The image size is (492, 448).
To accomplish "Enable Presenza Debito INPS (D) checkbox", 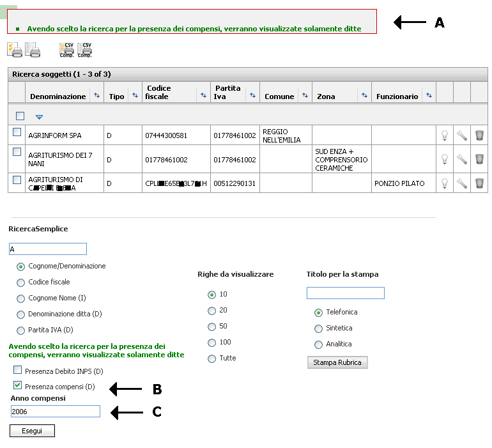I will [18, 370].
